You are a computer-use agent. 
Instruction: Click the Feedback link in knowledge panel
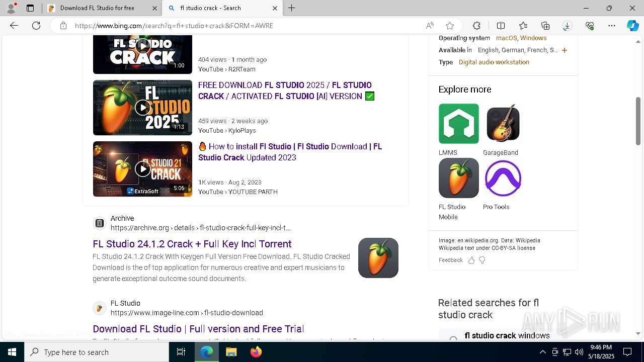click(x=450, y=260)
